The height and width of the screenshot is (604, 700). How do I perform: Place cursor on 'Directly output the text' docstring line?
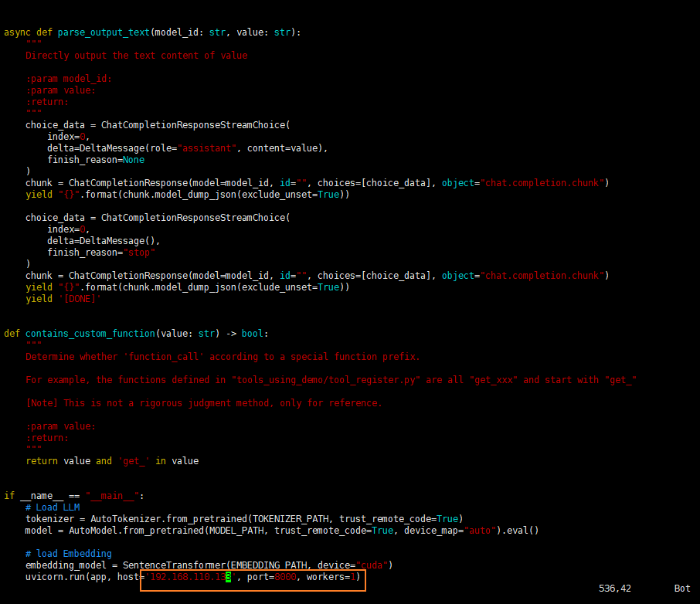point(136,56)
